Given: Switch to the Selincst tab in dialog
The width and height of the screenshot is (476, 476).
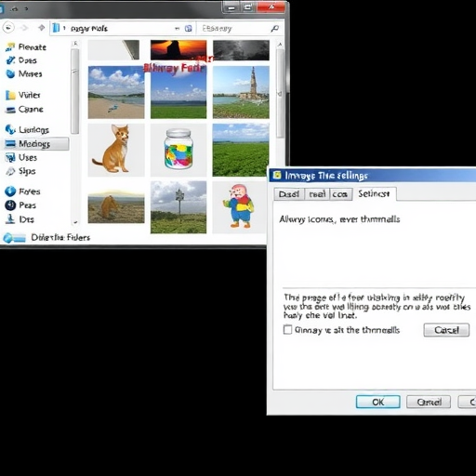Looking at the screenshot, I should [375, 193].
